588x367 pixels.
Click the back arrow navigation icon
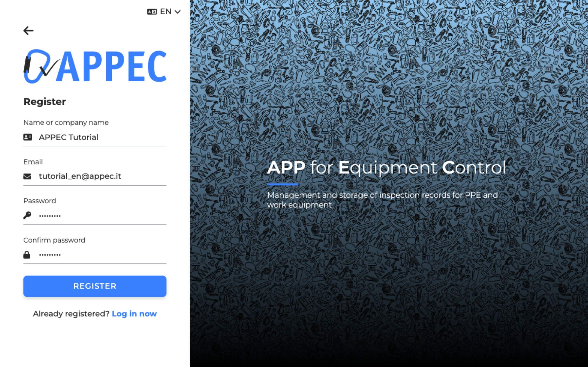click(28, 31)
